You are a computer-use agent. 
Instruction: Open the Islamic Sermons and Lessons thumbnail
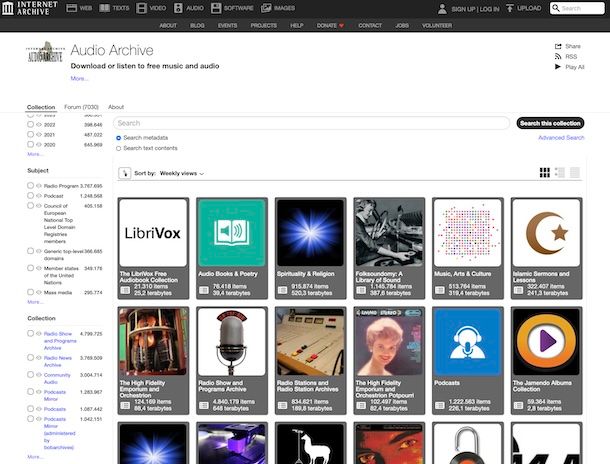pos(546,233)
